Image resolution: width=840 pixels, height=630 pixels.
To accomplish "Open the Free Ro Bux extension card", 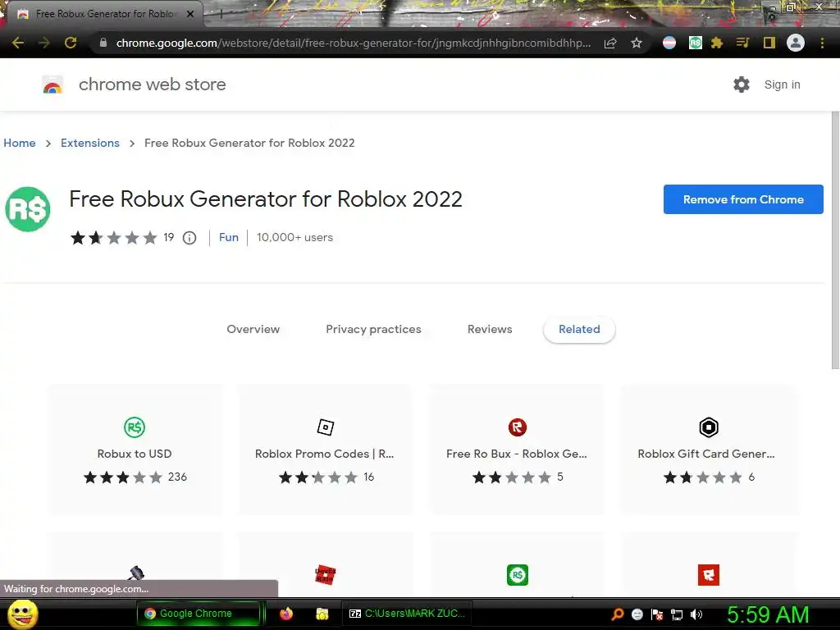I will coord(517,450).
